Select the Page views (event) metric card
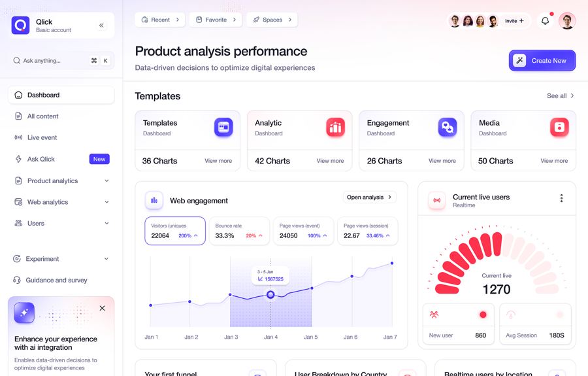This screenshot has width=588, height=376. pyautogui.click(x=303, y=231)
